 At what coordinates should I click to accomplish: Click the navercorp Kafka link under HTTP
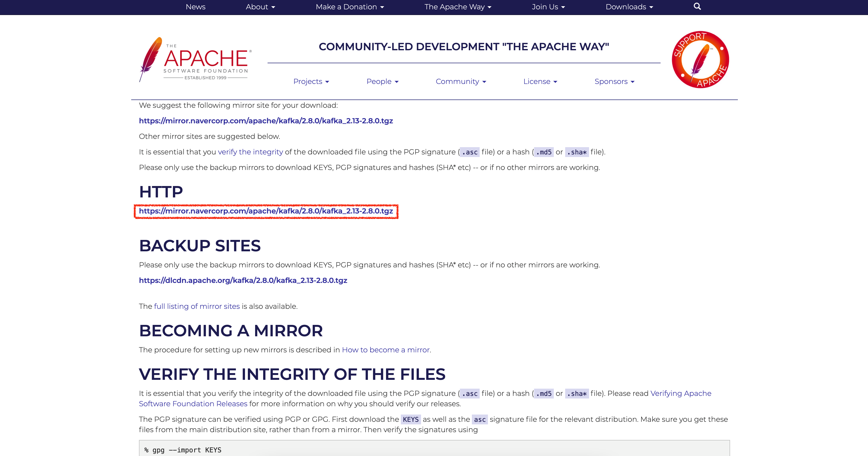click(266, 211)
